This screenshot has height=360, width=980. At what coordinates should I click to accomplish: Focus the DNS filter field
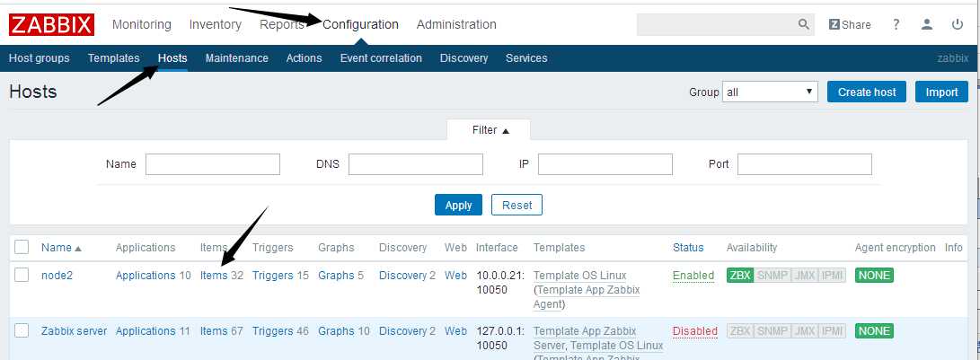click(416, 164)
